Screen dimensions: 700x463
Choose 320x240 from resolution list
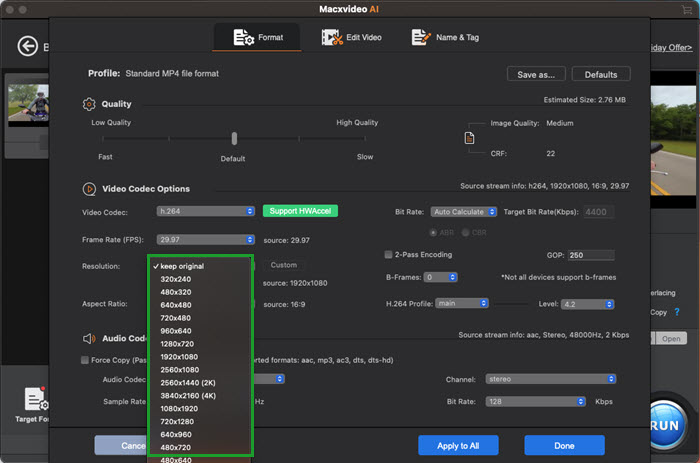tap(200, 279)
